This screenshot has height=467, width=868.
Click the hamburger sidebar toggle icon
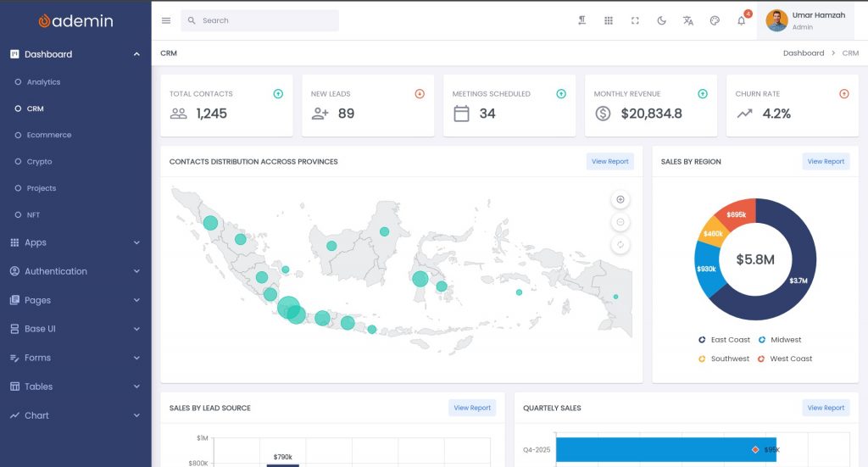coord(166,20)
